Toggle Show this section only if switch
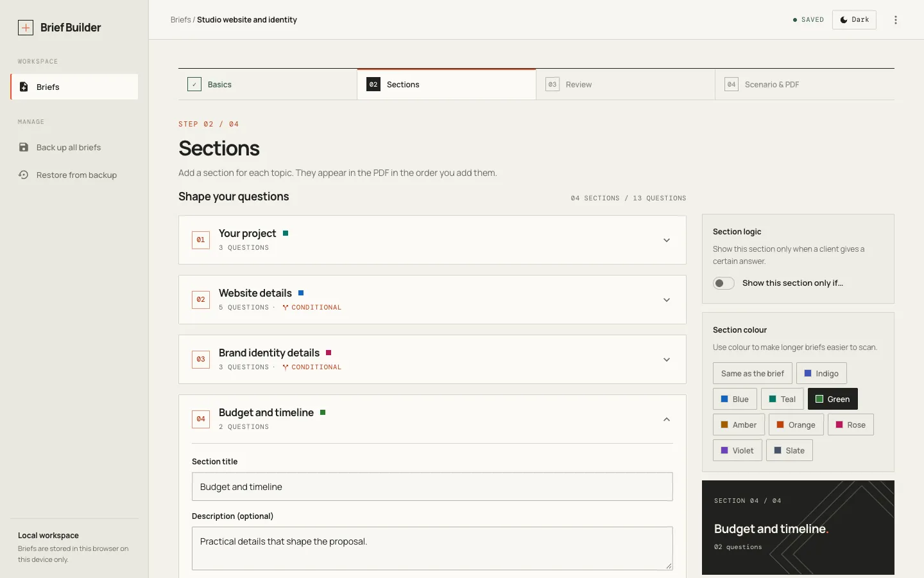 tap(724, 283)
